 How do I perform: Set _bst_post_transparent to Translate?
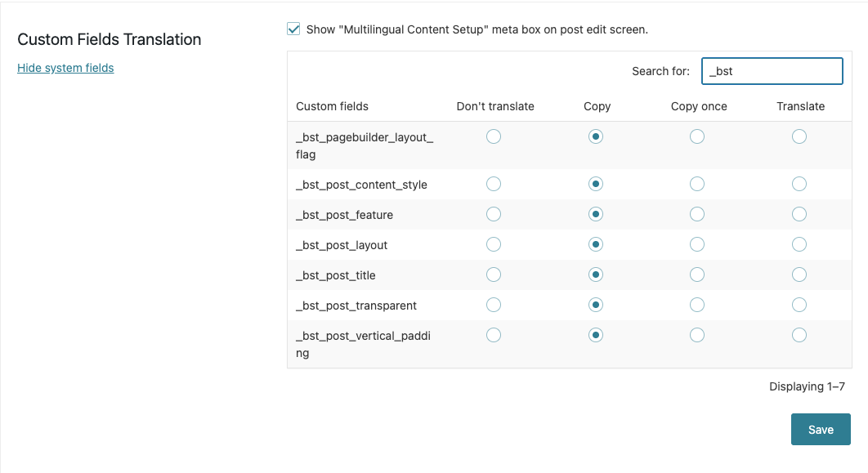point(799,306)
